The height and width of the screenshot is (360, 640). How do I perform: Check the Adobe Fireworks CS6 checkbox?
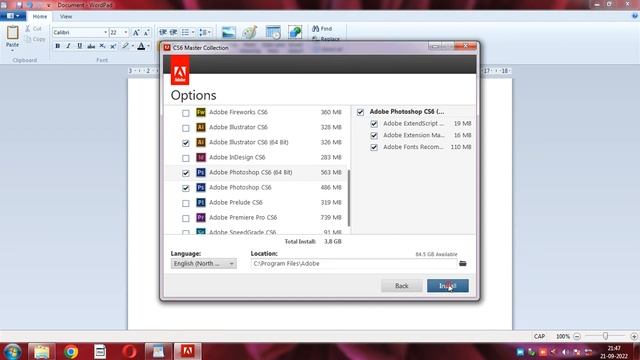pyautogui.click(x=186, y=113)
